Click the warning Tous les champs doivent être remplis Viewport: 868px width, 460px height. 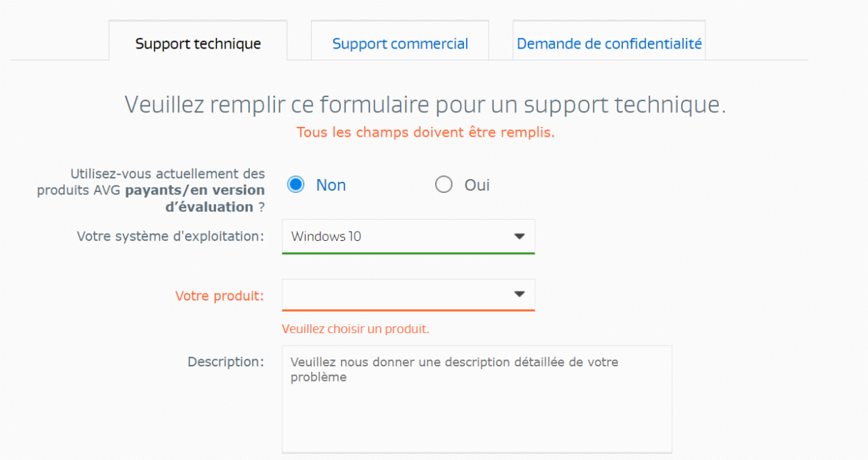pos(426,132)
